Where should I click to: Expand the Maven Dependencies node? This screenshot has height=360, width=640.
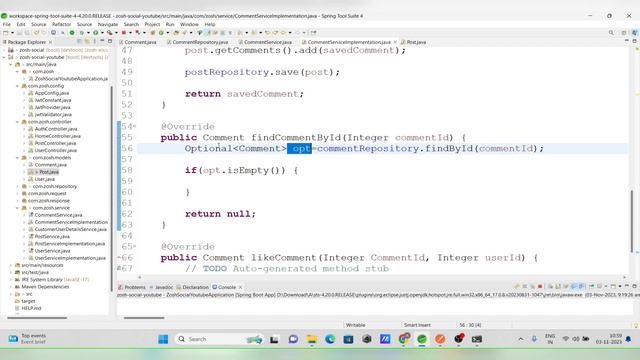tap(11, 287)
